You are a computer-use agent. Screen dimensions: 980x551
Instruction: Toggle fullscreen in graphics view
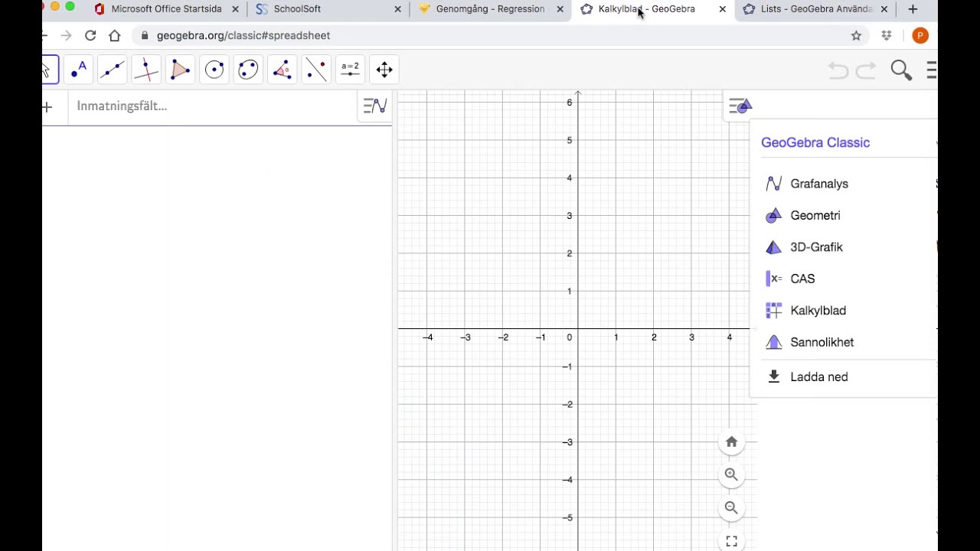tap(731, 541)
